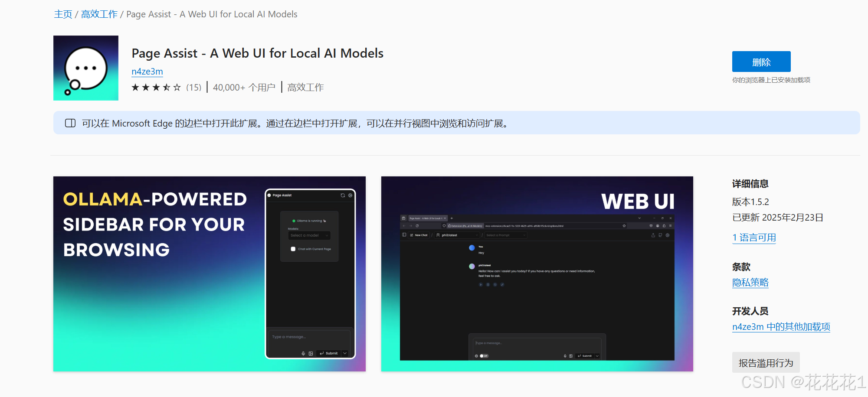The image size is (868, 397).
Task: Click the star rating icons
Action: (x=156, y=88)
